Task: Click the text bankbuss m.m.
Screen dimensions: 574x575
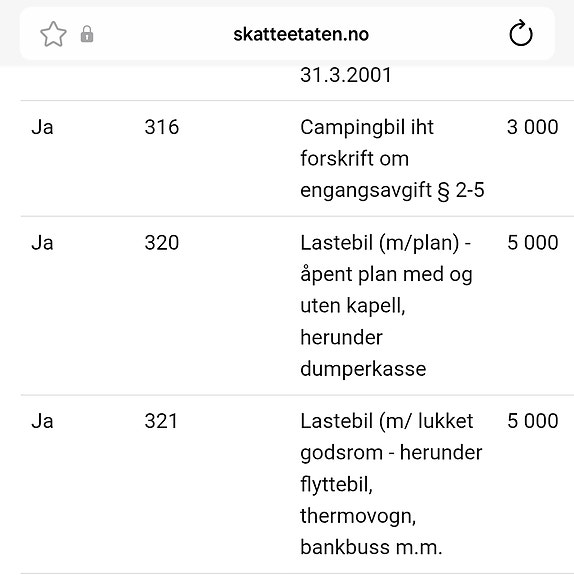Action: (371, 547)
